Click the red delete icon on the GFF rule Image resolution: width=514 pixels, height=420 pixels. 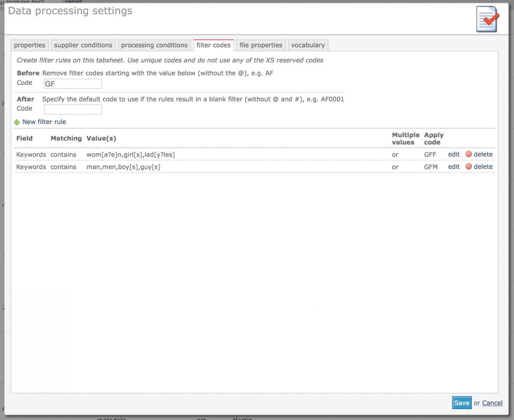click(x=468, y=154)
